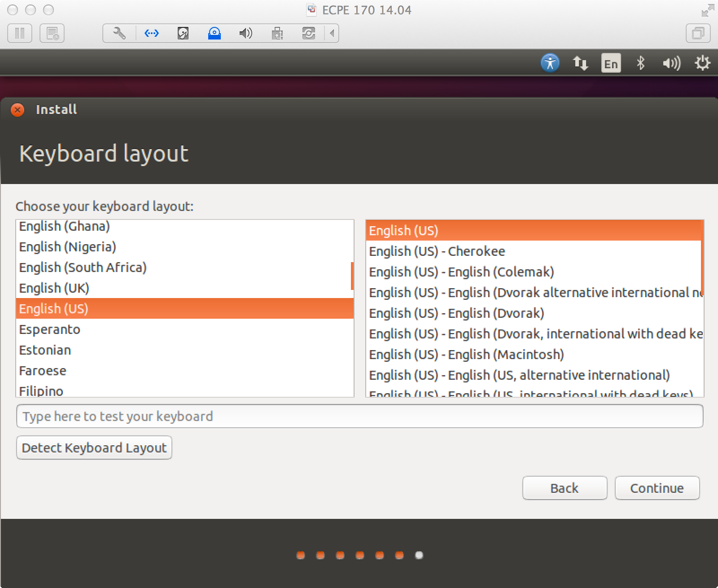Click the volume indicator in Ubuntu panel
Screen dimensions: 718x588
[x=671, y=63]
